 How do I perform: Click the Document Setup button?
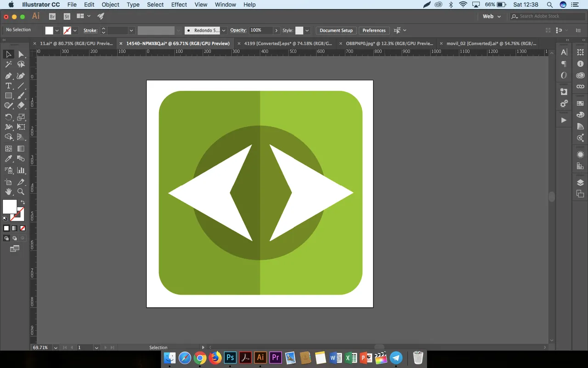pyautogui.click(x=336, y=30)
